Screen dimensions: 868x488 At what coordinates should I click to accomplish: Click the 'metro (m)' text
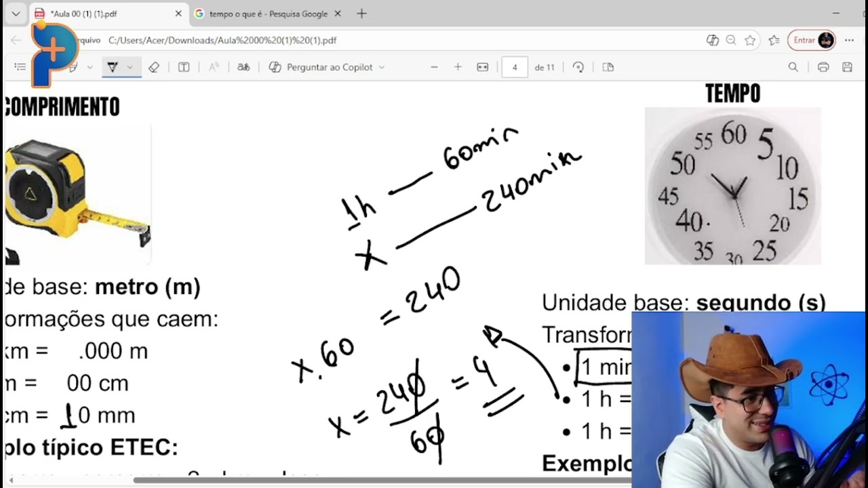pos(148,287)
